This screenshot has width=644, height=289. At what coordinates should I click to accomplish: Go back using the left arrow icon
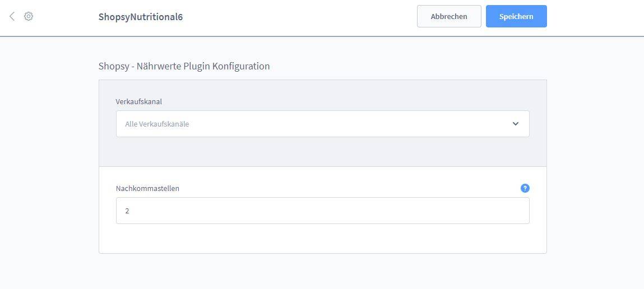(12, 16)
